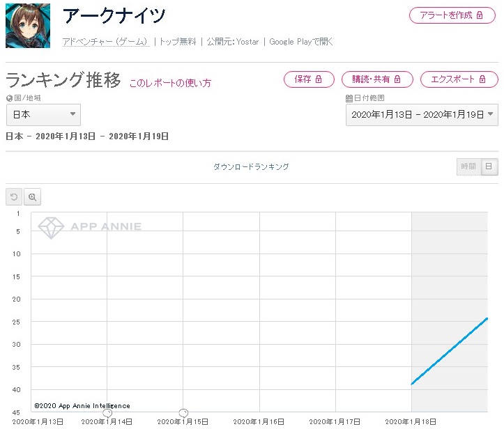Click the トップ無料 label
The width and height of the screenshot is (504, 429).
pos(178,42)
